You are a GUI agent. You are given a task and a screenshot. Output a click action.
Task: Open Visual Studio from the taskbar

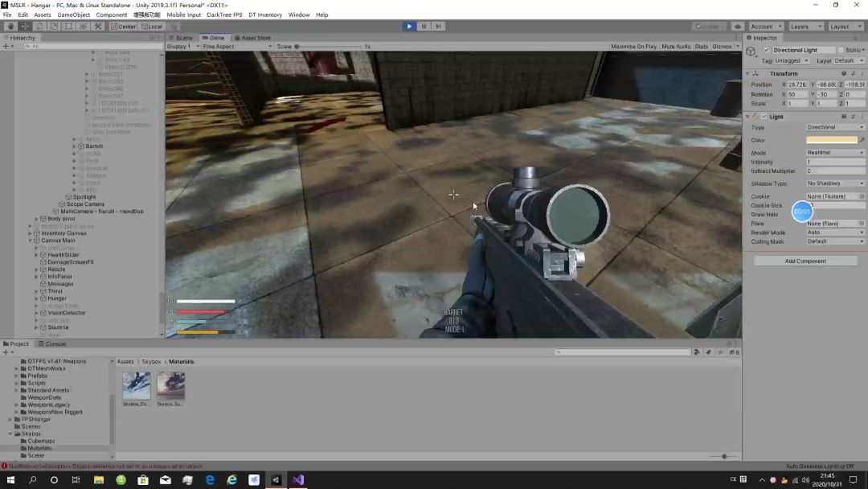[x=298, y=479]
